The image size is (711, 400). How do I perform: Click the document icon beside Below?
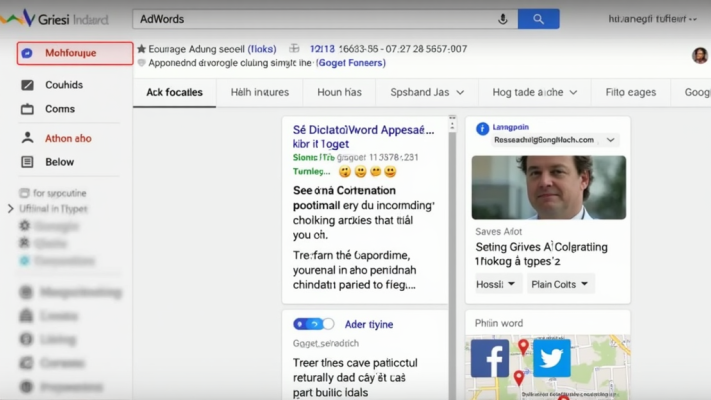[27, 162]
